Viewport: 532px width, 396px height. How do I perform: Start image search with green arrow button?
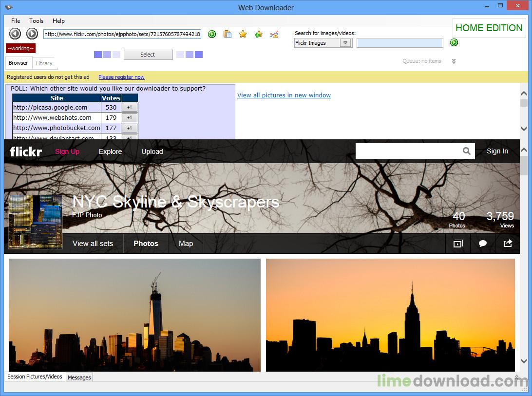tap(454, 42)
